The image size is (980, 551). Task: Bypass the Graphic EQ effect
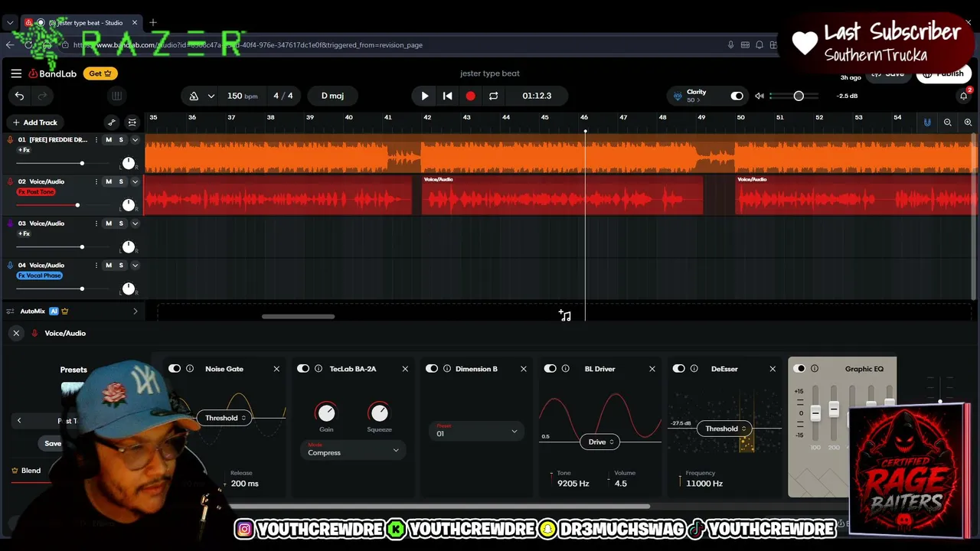[799, 369]
